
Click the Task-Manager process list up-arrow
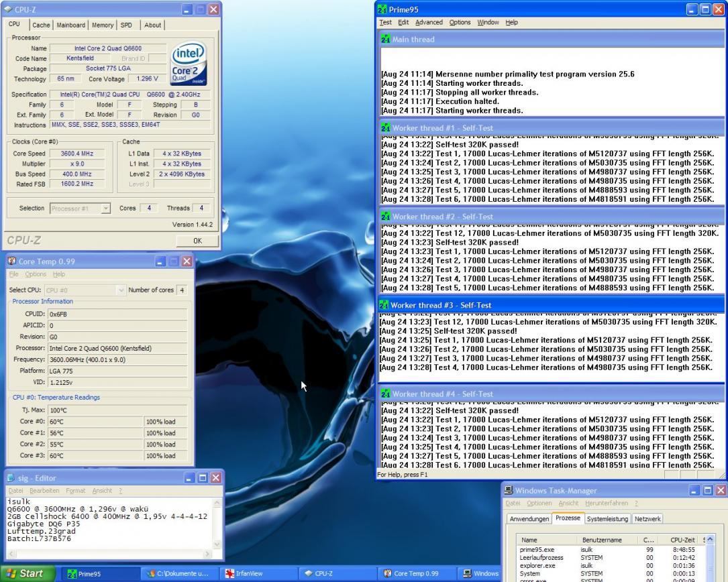tap(709, 539)
